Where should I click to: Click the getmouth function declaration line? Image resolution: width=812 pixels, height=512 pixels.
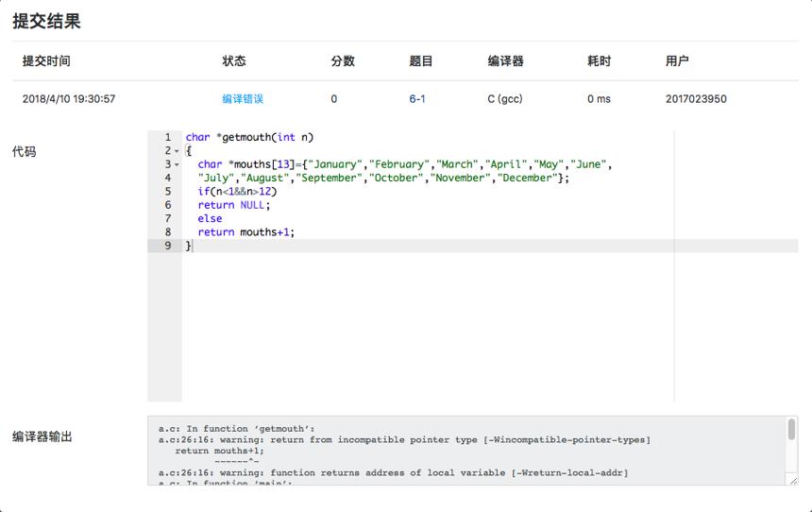(249, 137)
